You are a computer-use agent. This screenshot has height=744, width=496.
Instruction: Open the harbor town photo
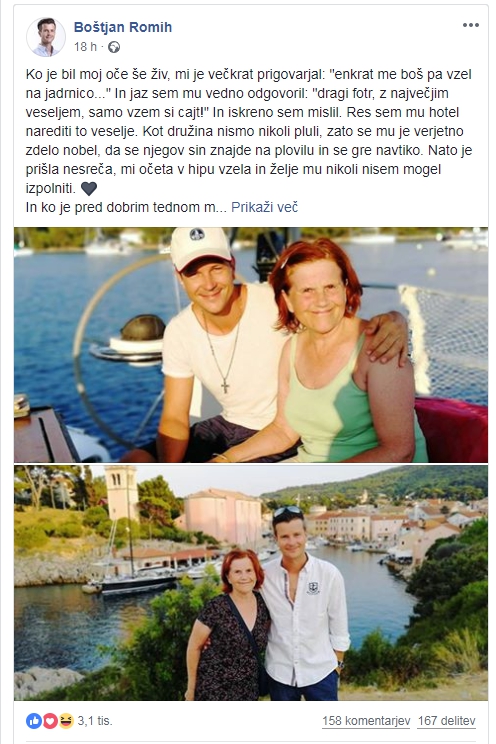(251, 583)
